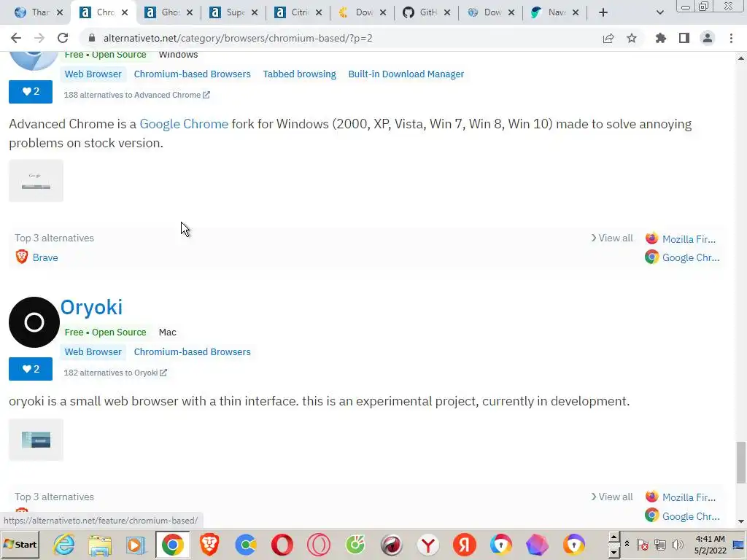The image size is (747, 560).
Task: Go back to the previous page
Action: [16, 38]
